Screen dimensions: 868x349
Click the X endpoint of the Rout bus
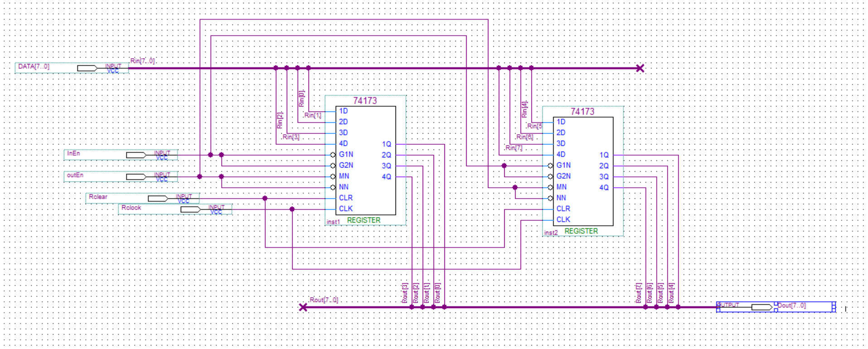point(303,307)
